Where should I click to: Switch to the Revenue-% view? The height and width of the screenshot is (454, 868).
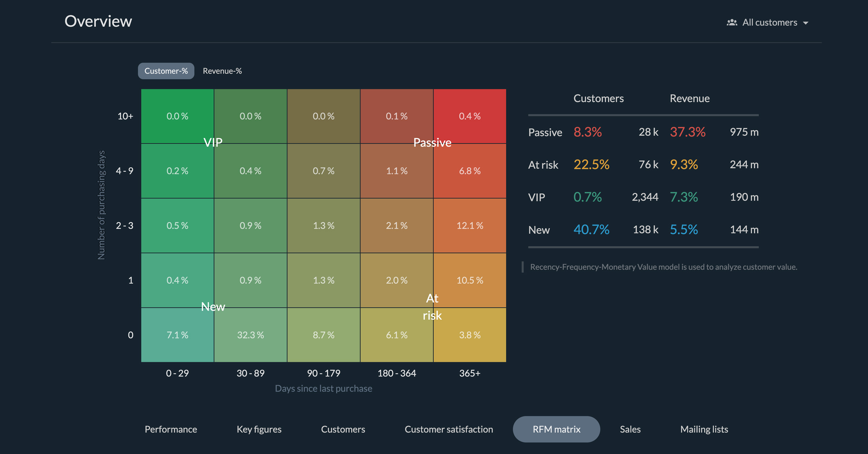pyautogui.click(x=222, y=71)
